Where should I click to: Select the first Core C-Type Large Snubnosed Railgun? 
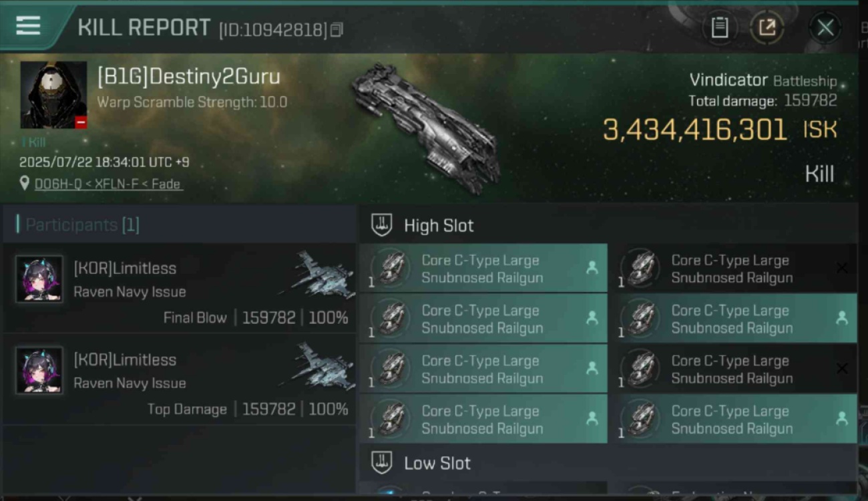pyautogui.click(x=483, y=268)
